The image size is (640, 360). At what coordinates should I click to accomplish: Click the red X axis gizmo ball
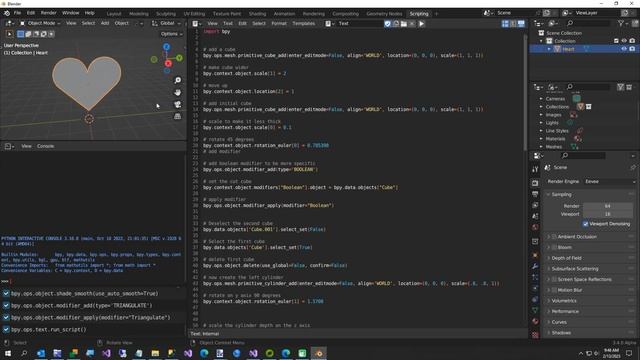pos(168,64)
